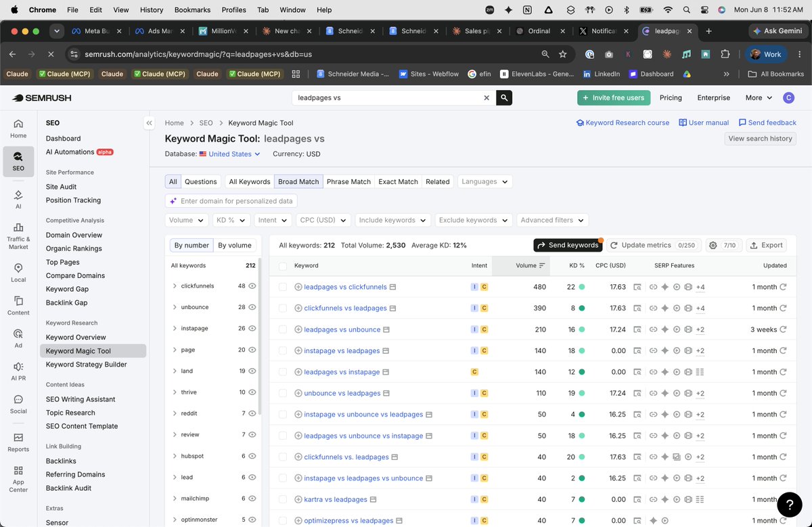812x527 pixels.
Task: Click the Send keywords button
Action: click(x=568, y=245)
